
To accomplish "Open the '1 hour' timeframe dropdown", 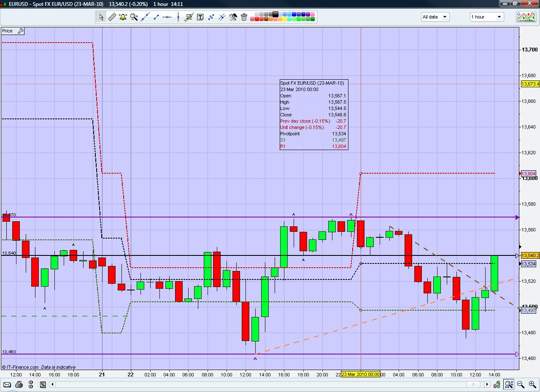I will (x=487, y=17).
